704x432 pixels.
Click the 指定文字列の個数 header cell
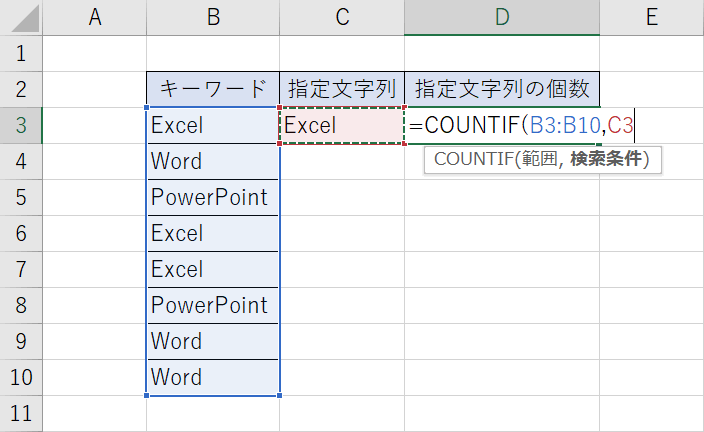[x=502, y=89]
